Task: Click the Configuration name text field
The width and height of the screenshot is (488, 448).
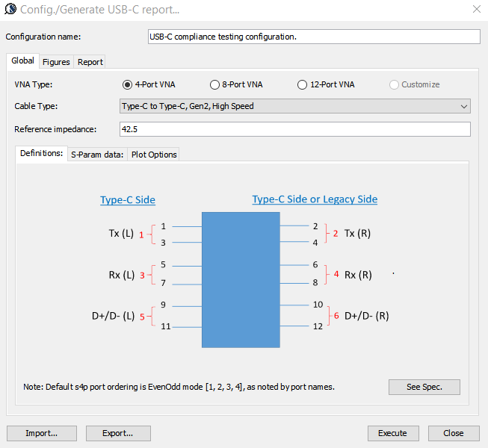Action: [x=314, y=37]
